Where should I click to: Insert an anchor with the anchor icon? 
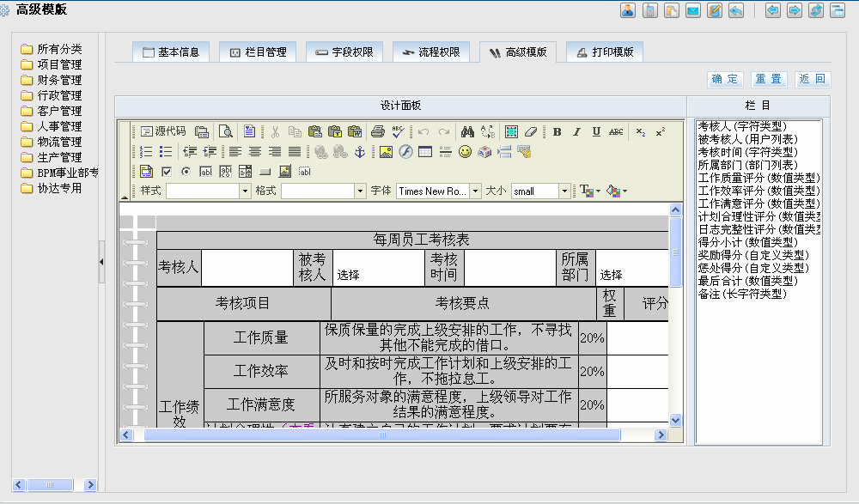359,152
